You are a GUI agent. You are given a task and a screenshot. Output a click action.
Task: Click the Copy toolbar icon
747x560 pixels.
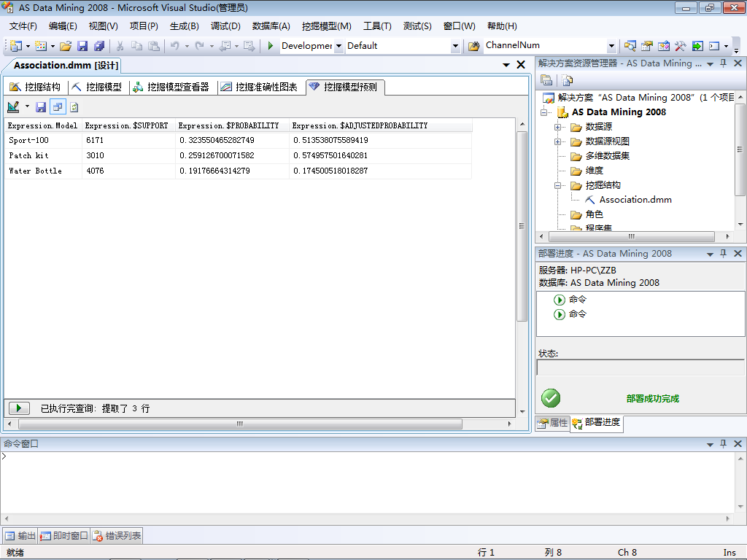(x=136, y=46)
